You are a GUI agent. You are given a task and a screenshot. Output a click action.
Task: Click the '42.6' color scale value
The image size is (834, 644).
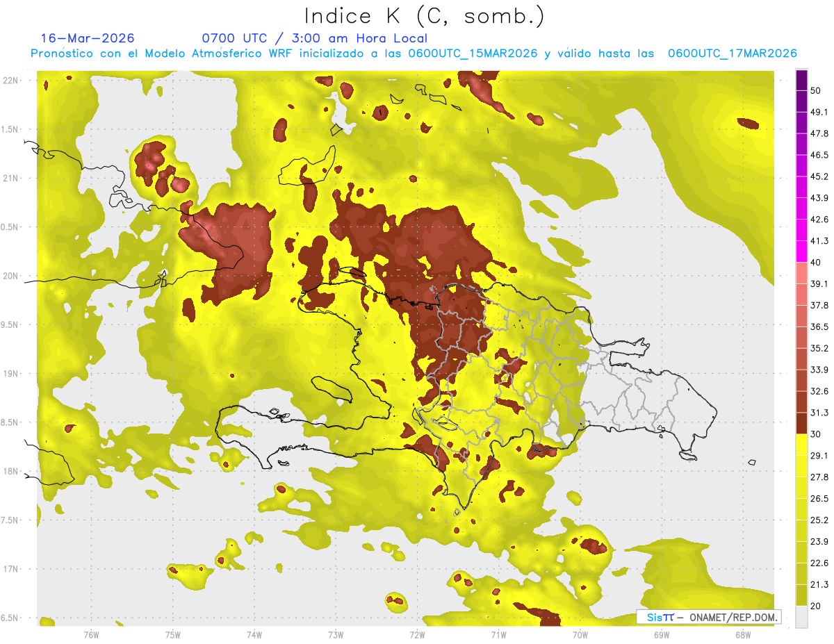click(x=819, y=220)
